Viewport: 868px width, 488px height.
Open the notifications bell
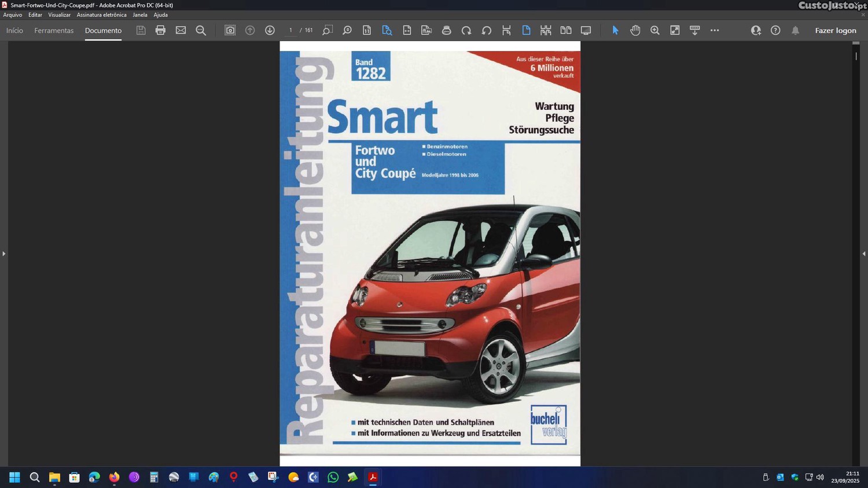point(795,30)
